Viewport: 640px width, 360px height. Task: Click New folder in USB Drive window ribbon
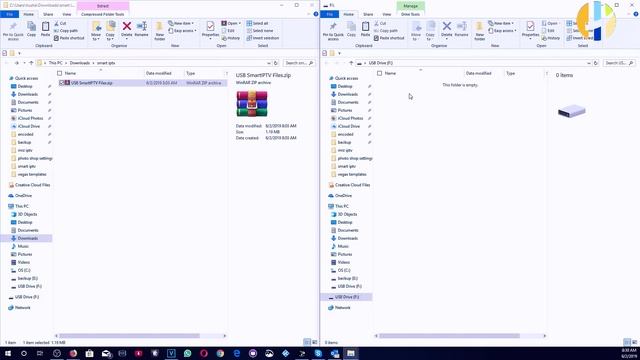pyautogui.click(x=480, y=31)
